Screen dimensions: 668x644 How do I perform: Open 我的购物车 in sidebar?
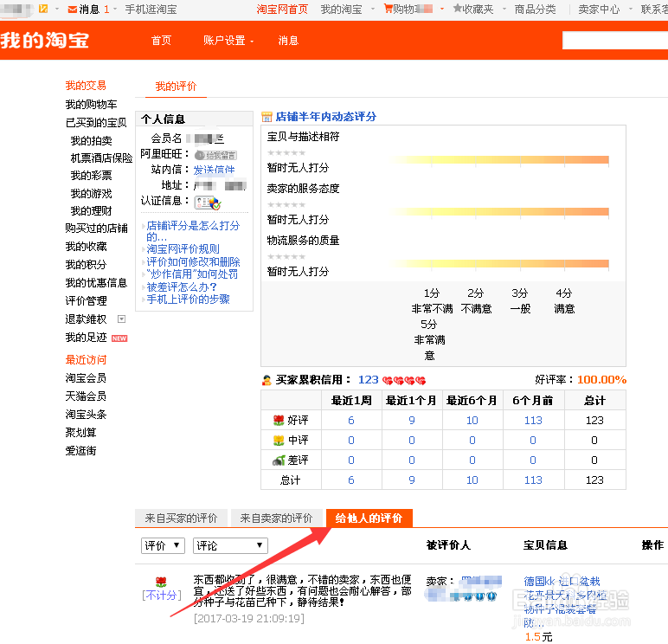pyautogui.click(x=91, y=105)
